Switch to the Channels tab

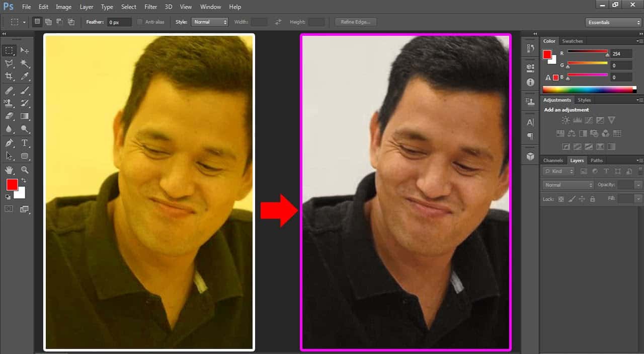point(553,160)
